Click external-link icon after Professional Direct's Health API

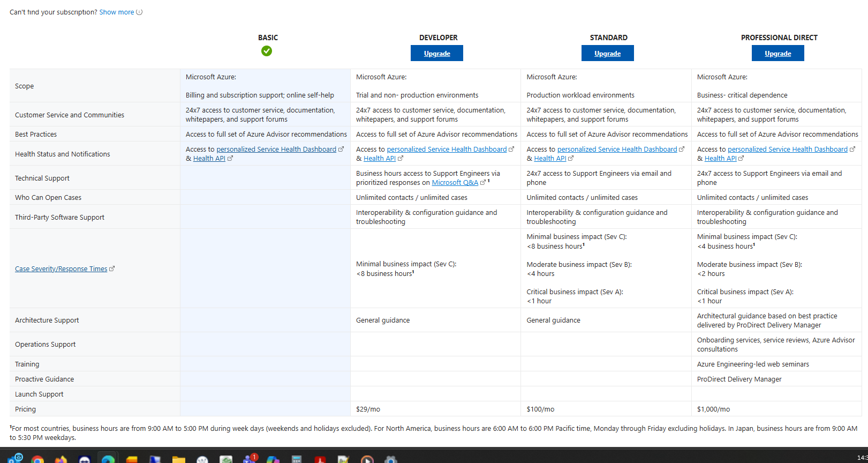pyautogui.click(x=741, y=159)
